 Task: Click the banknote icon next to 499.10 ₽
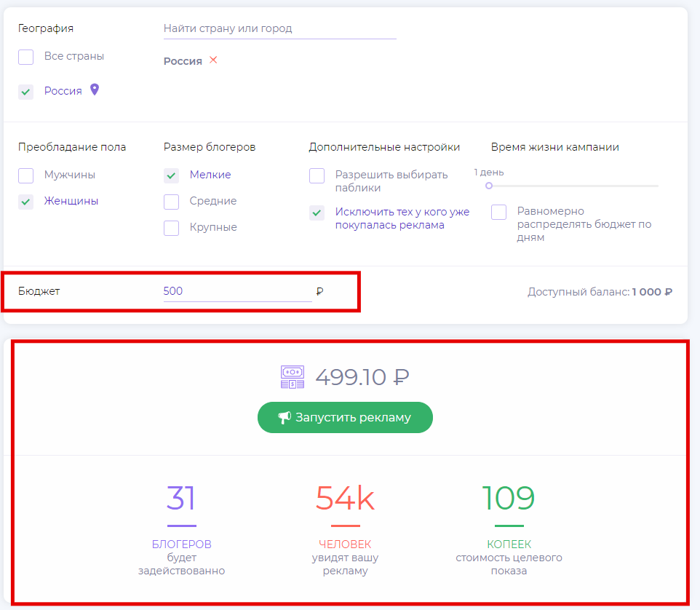pyautogui.click(x=292, y=377)
